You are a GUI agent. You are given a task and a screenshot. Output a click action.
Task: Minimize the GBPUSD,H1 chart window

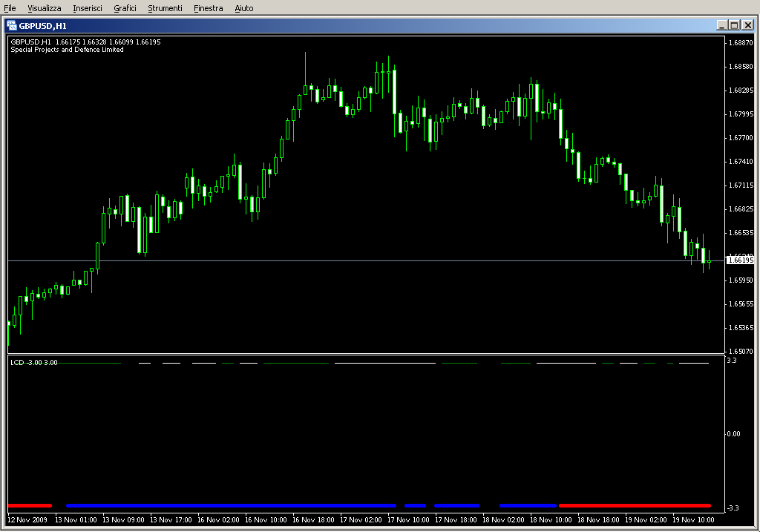[721, 25]
